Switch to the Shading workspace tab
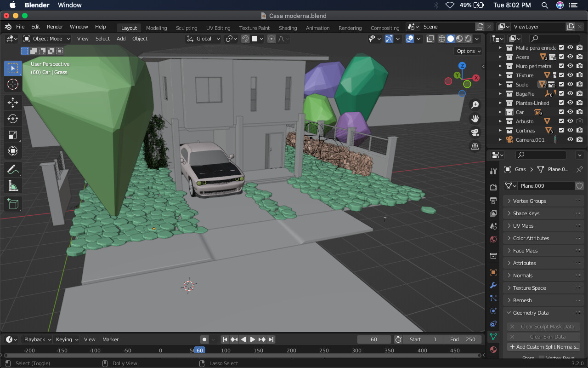Viewport: 588px width, 368px height. pos(288,28)
